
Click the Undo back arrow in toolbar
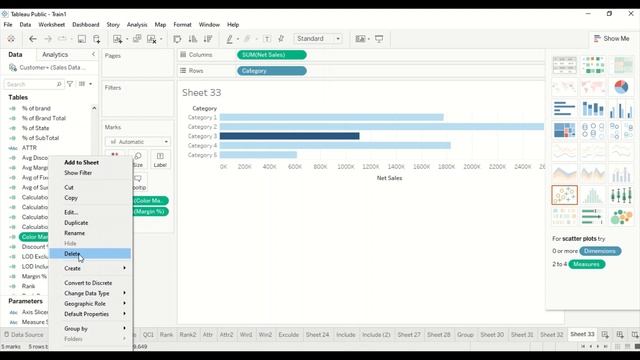[x=33, y=39]
